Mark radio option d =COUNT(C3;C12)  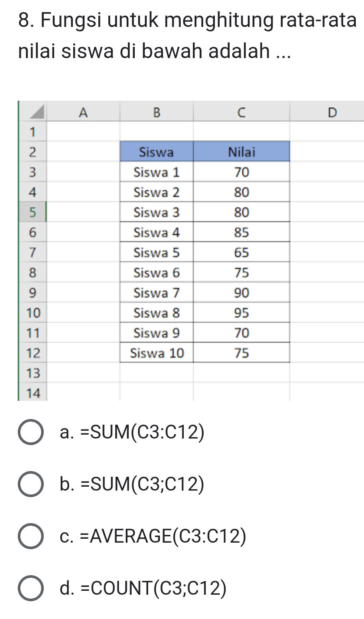(x=31, y=589)
